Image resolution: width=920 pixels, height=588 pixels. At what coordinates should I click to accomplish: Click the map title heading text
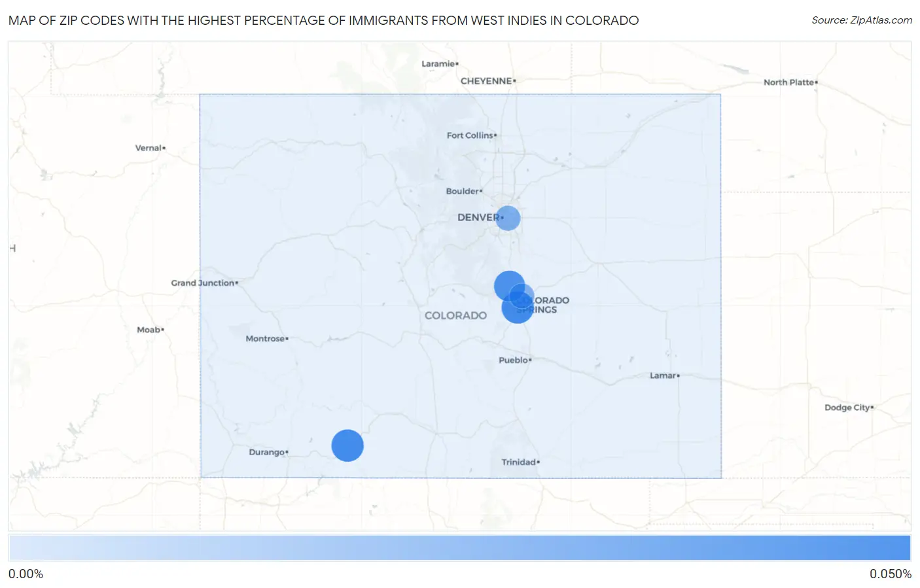(x=324, y=20)
